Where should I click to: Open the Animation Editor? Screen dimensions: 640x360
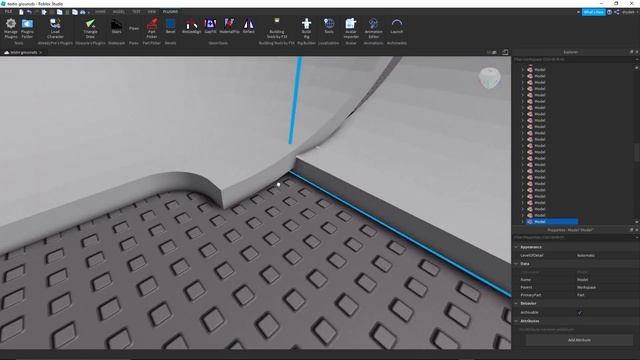click(373, 29)
